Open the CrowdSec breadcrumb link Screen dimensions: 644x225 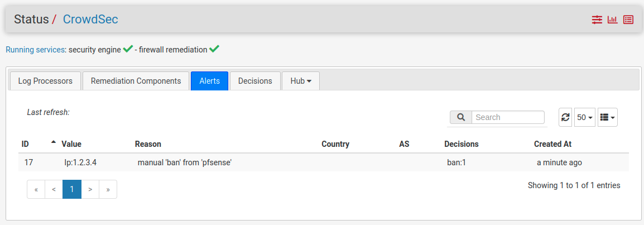(x=90, y=20)
